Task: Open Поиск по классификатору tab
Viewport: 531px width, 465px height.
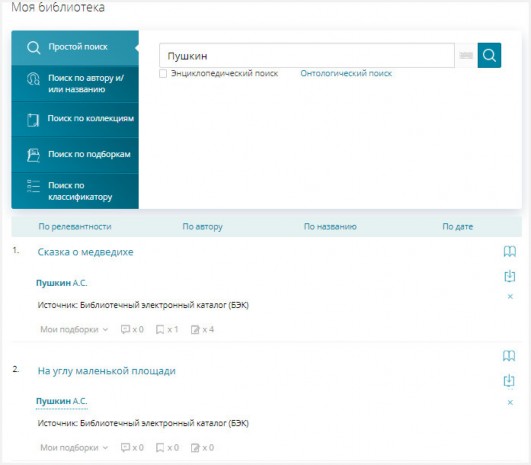Action: [x=75, y=191]
